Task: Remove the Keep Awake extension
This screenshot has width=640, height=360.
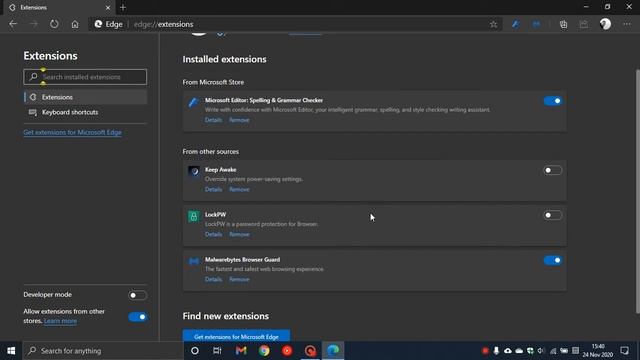Action: (x=239, y=189)
